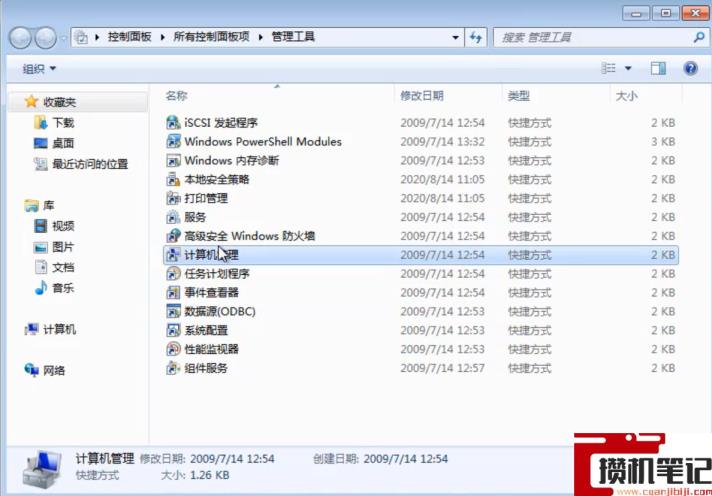
Task: Click the large 计算机管理 details pane thumbnail
Action: [x=42, y=468]
